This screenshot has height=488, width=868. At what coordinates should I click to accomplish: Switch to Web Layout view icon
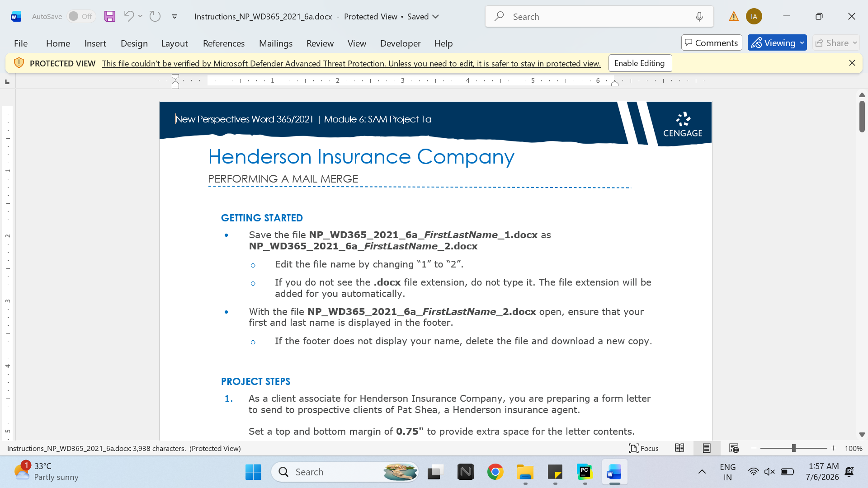click(x=734, y=448)
